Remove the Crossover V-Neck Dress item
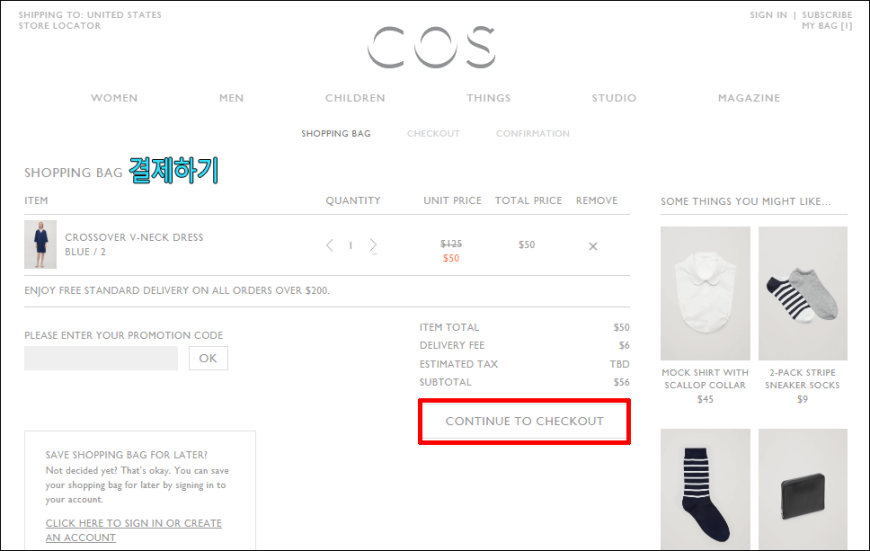 tap(593, 246)
